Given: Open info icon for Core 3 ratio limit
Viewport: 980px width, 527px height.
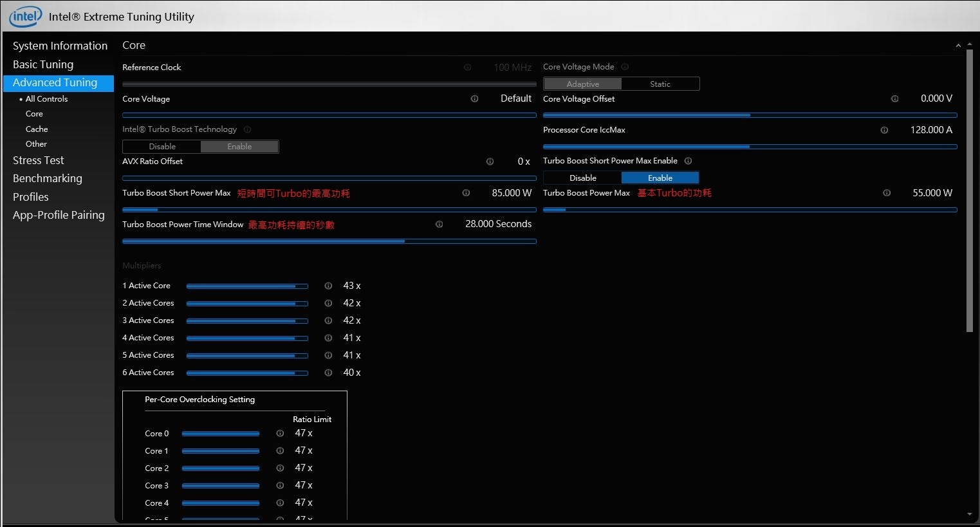Looking at the screenshot, I should pyautogui.click(x=280, y=486).
